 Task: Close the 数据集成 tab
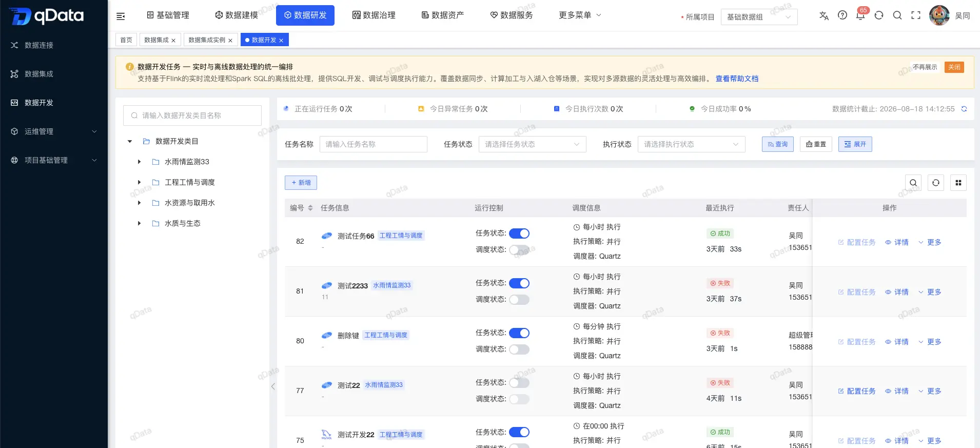point(173,40)
